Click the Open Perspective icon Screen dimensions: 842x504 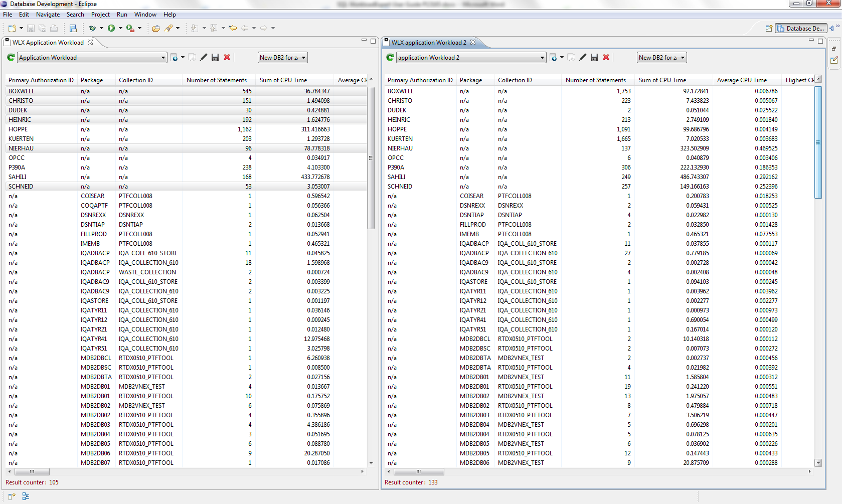click(768, 29)
